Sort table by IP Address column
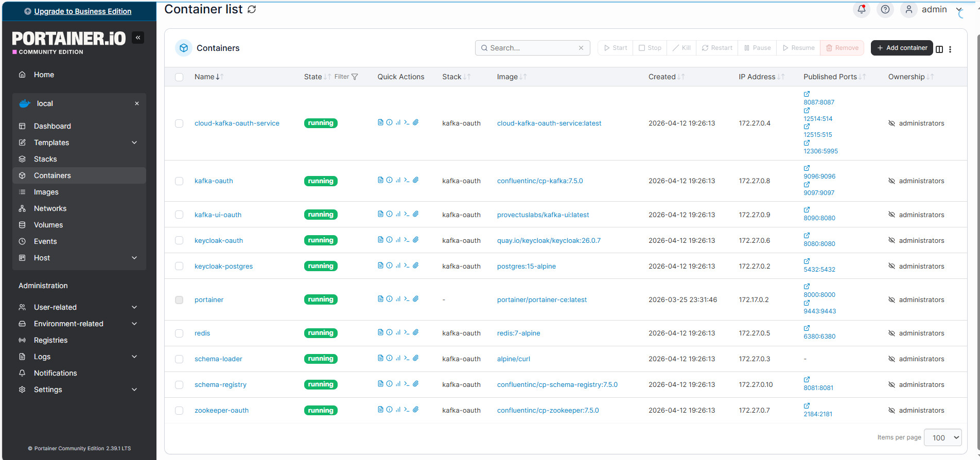This screenshot has height=460, width=980. point(761,77)
